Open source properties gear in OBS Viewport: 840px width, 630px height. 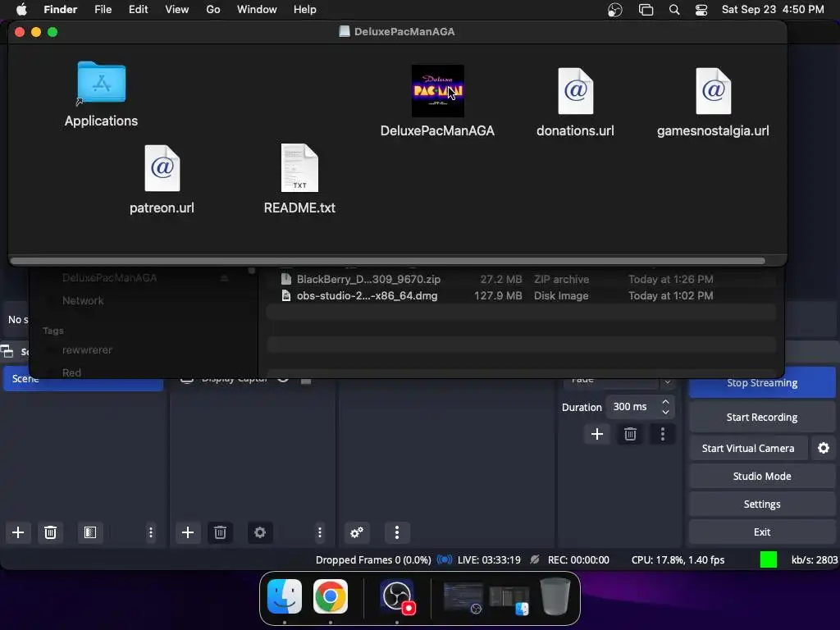tap(260, 532)
